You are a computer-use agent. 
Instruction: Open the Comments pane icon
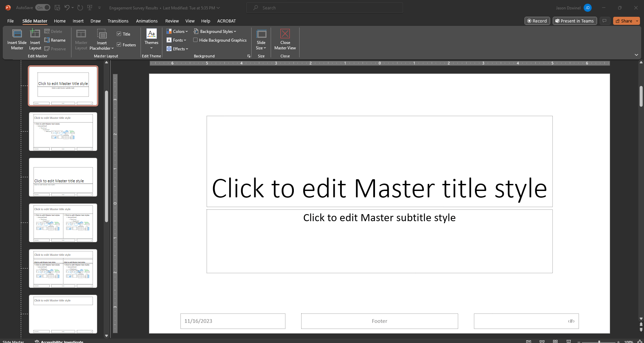coord(604,21)
